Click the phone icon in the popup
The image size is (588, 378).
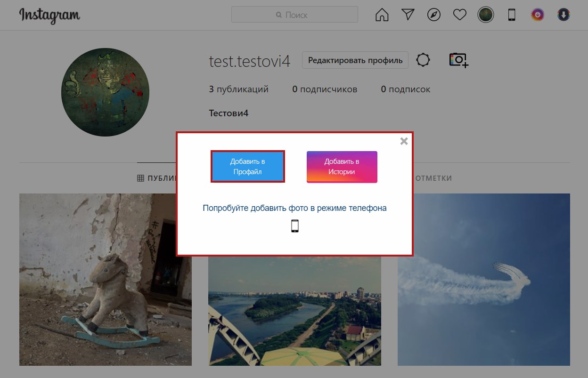[x=295, y=226]
